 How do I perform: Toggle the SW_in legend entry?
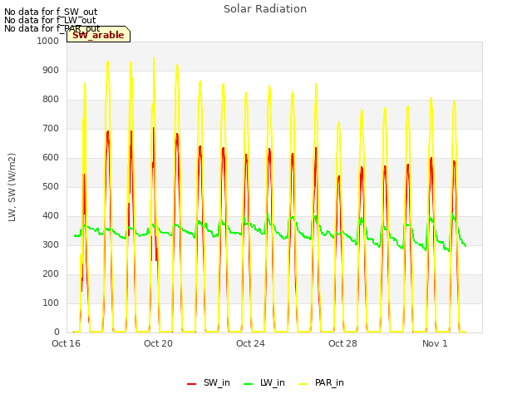pos(209,382)
